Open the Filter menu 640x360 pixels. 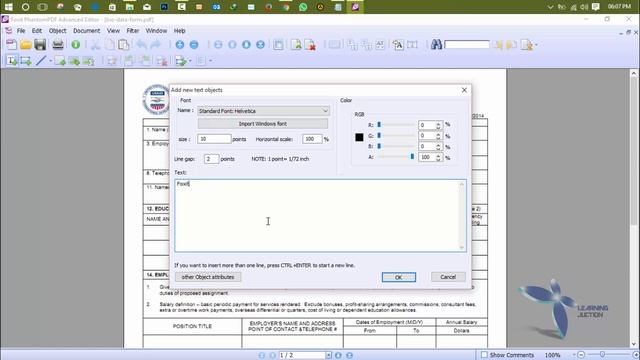pyautogui.click(x=133, y=31)
